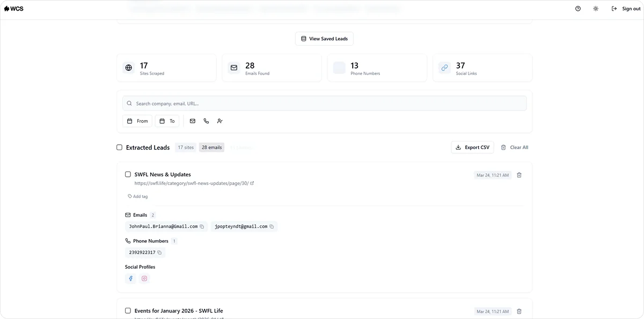The width and height of the screenshot is (644, 319).
Task: Click the Emails Found envelope icon
Action: click(233, 68)
